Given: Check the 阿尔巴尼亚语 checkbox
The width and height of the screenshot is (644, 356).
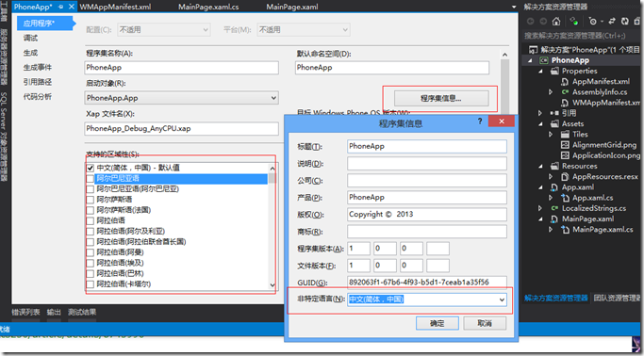Looking at the screenshot, I should (x=91, y=178).
